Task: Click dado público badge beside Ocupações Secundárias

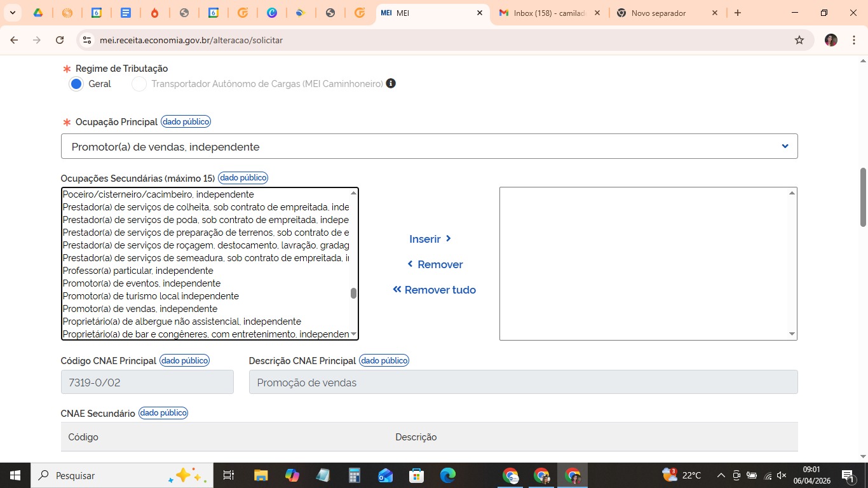Action: 243,178
